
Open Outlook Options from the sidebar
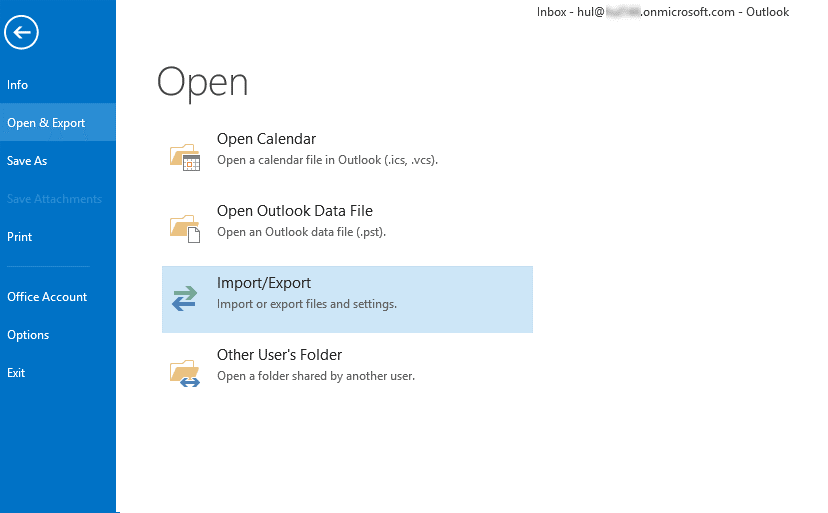pyautogui.click(x=28, y=335)
